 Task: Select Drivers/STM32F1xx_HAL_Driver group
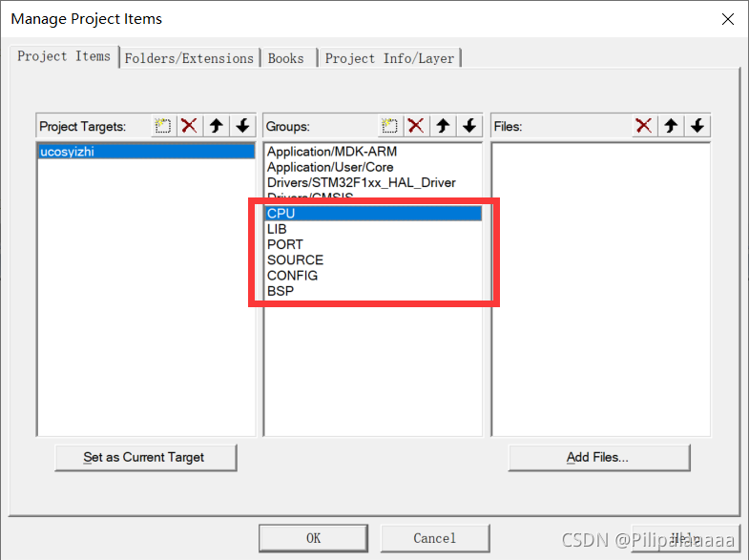coord(373,182)
